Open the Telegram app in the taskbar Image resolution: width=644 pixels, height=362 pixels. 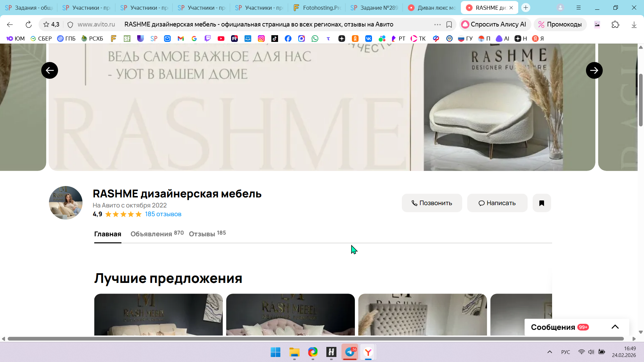[x=350, y=352]
